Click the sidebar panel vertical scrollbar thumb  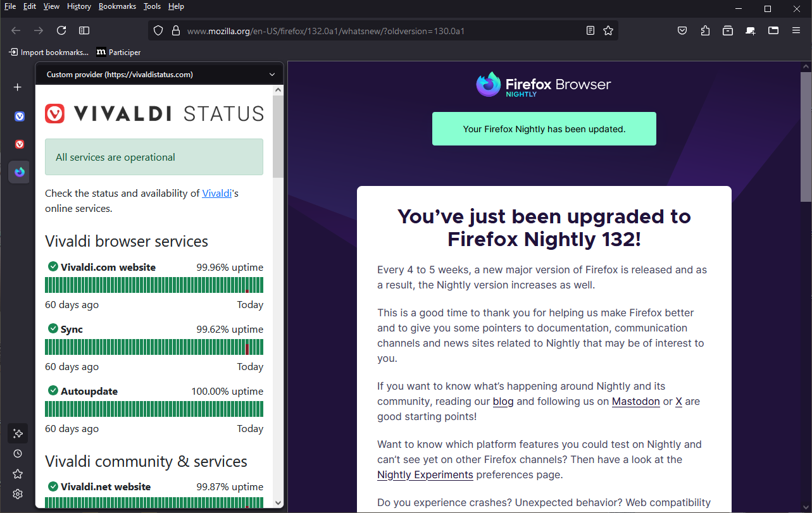pyautogui.click(x=278, y=137)
